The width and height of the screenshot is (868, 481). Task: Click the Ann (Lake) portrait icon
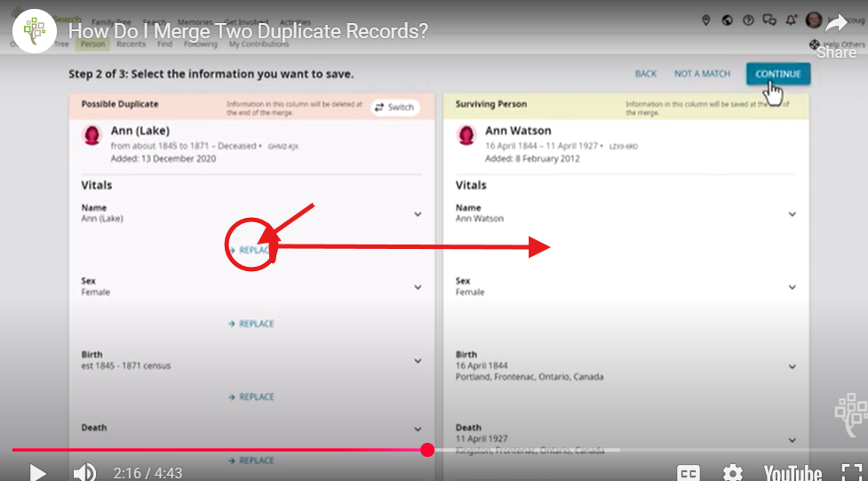coord(92,135)
